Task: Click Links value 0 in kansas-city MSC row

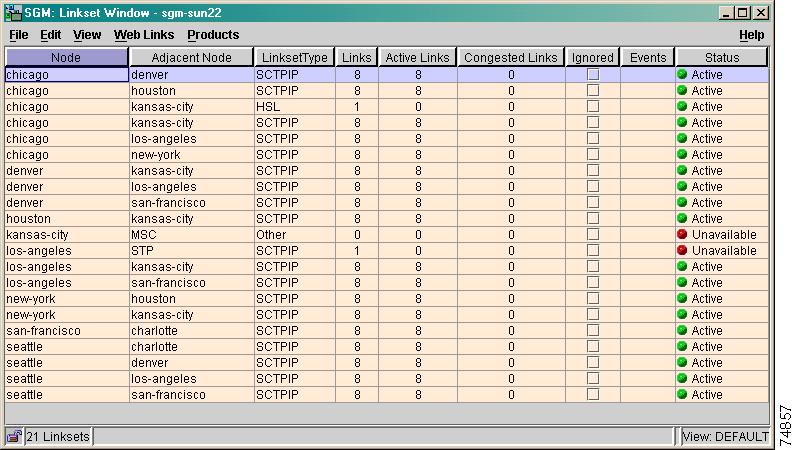Action: pyautogui.click(x=357, y=235)
